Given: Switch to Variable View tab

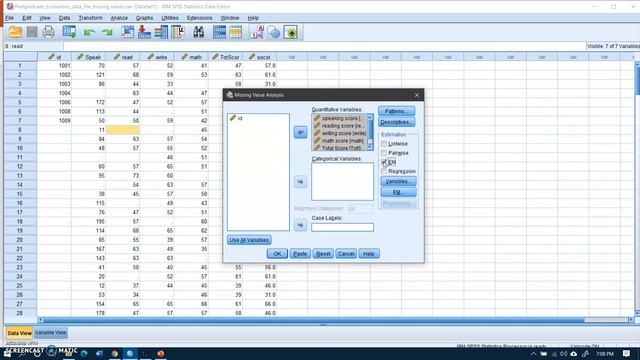Looking at the screenshot, I should coord(51,333).
